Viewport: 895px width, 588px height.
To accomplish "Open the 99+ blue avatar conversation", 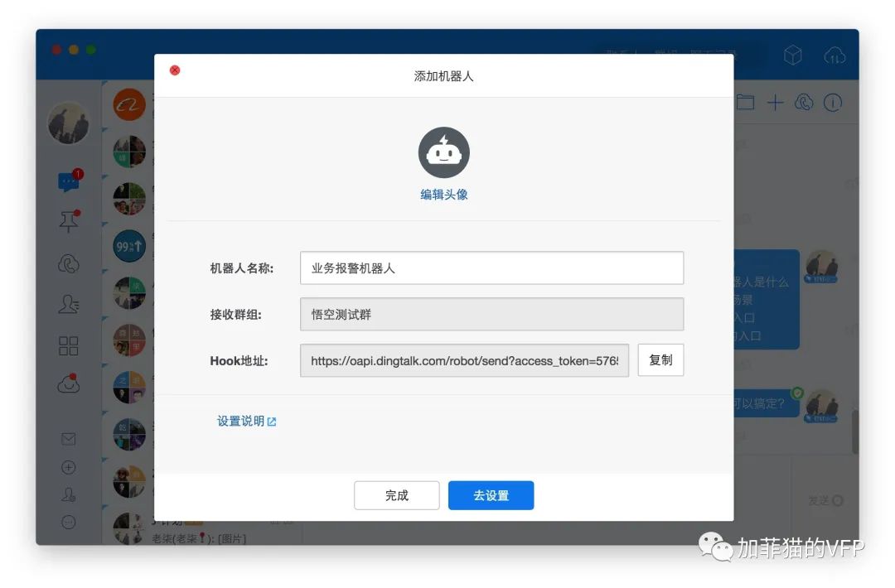I will [x=129, y=246].
